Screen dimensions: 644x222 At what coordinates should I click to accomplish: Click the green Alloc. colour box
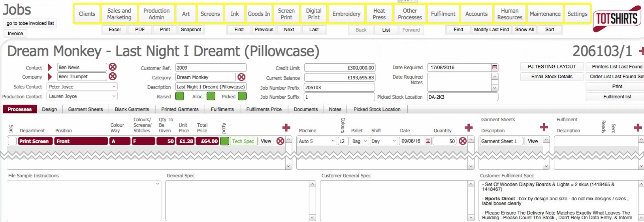[x=211, y=96]
